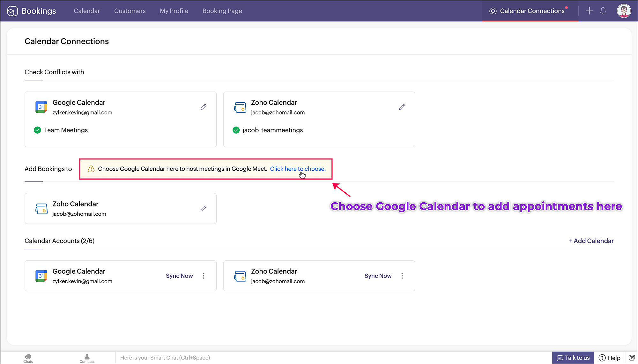The width and height of the screenshot is (638, 364).
Task: Click the Google Calendar icon in Check Conflicts
Action: pos(41,107)
